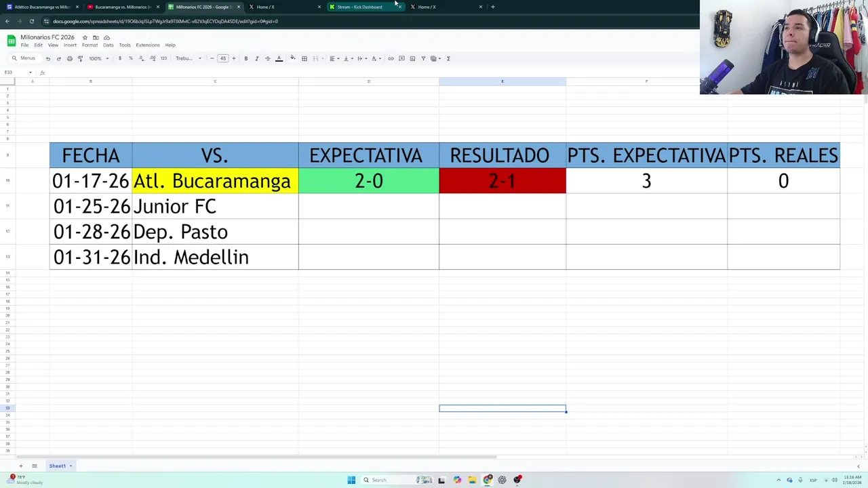Toggle italic formatting
This screenshot has width=868, height=488.
(256, 58)
